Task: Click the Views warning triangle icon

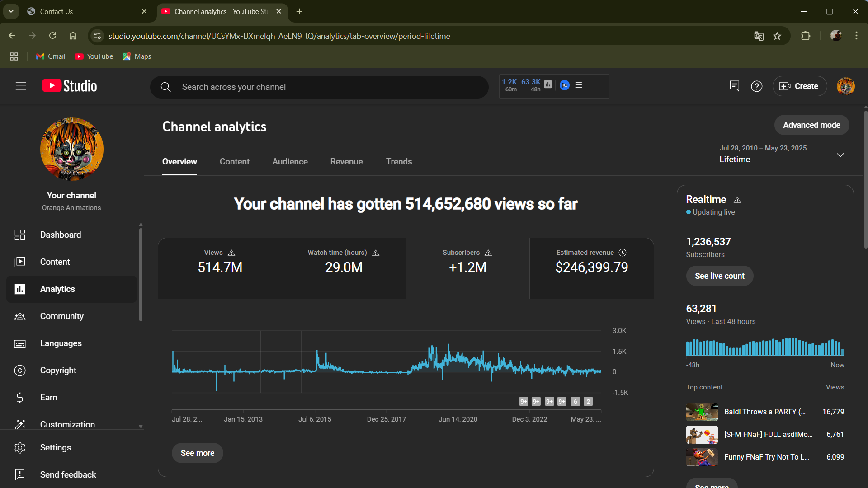Action: point(231,253)
